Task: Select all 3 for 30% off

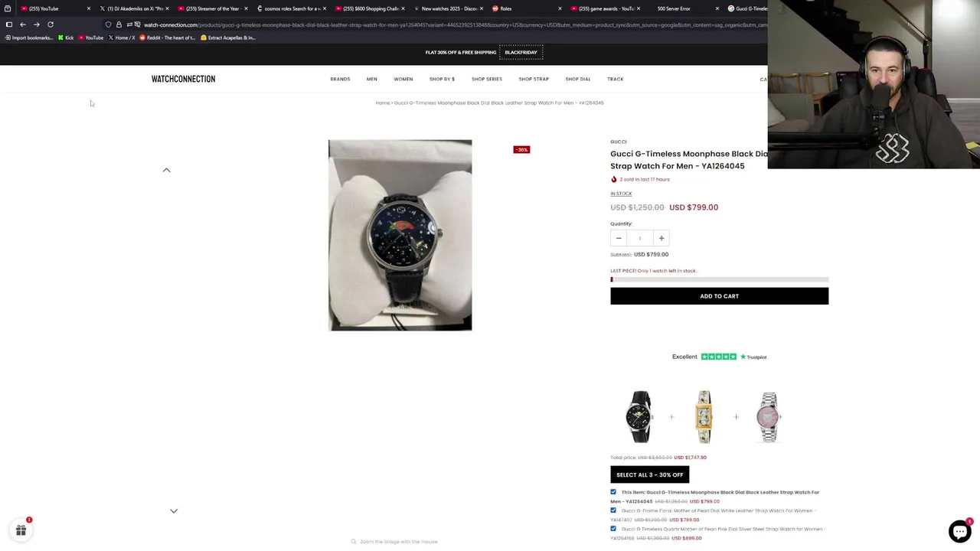Action: tap(649, 474)
